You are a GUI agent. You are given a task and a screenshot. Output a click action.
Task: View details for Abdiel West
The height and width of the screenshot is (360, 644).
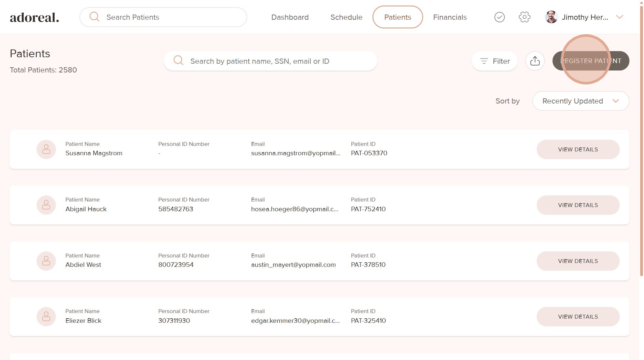coord(578,261)
